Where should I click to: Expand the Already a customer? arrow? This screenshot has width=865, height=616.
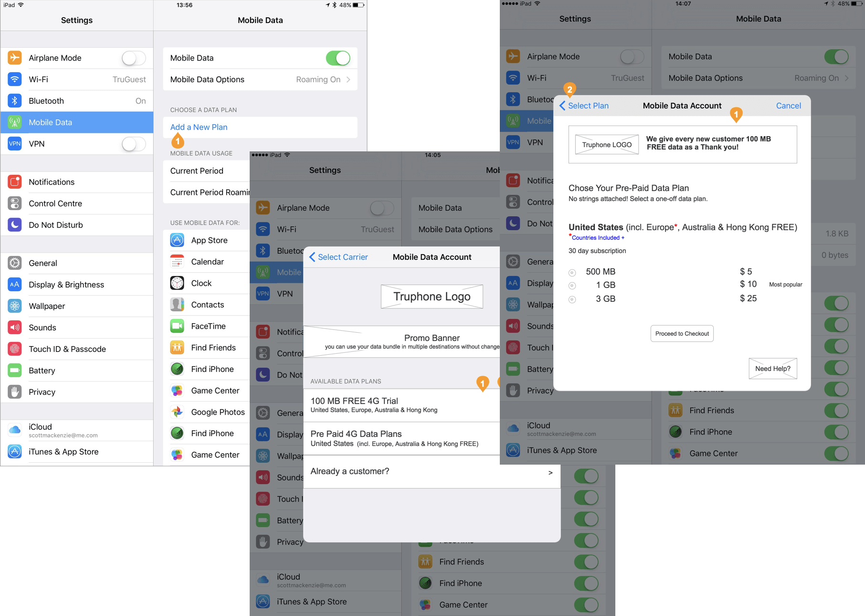(550, 473)
